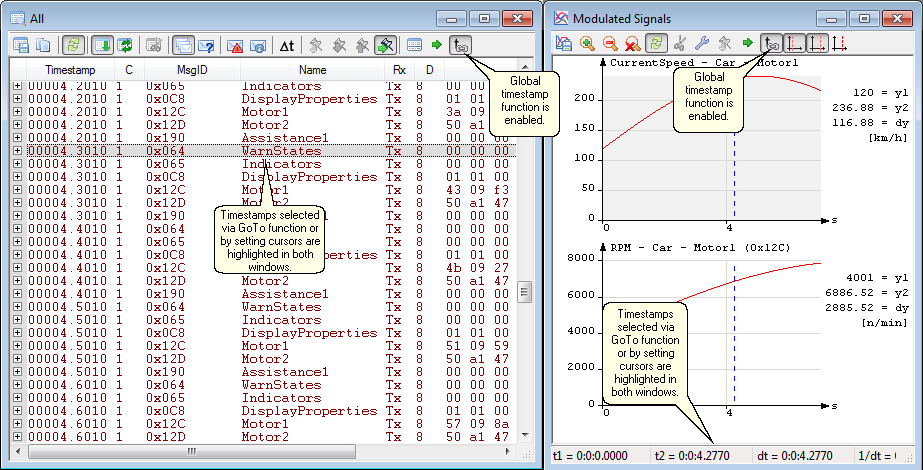Expand the first DisplayProperties message row
This screenshot has height=470, width=923.
click(x=17, y=99)
